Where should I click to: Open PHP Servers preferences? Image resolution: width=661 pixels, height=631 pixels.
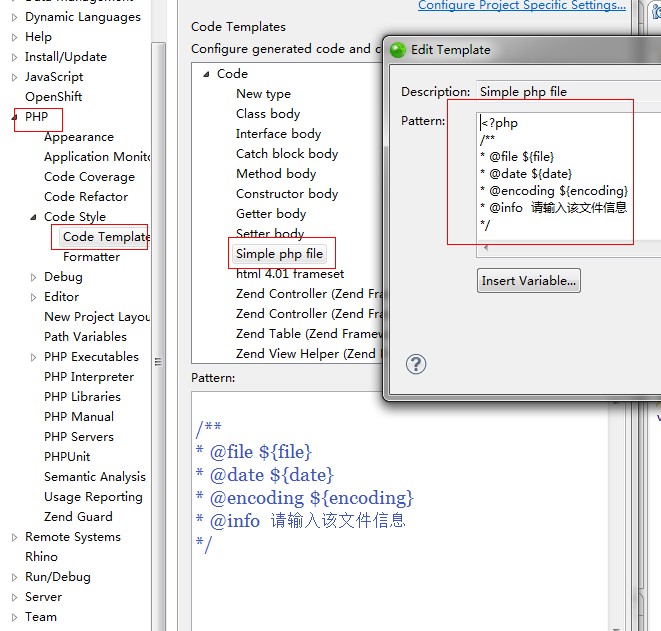pyautogui.click(x=79, y=437)
